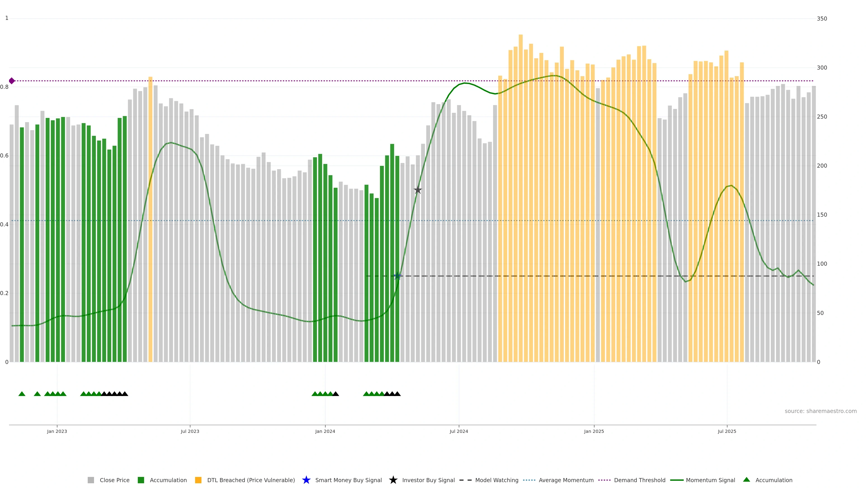868x488 pixels.
Task: Click the first green accumulation triangle marker
Action: (x=22, y=394)
